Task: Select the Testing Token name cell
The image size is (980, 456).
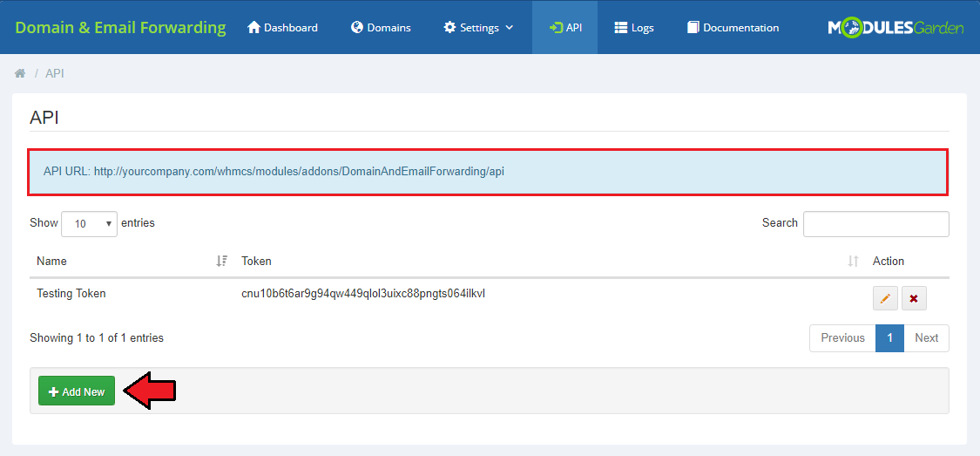Action: [x=71, y=293]
